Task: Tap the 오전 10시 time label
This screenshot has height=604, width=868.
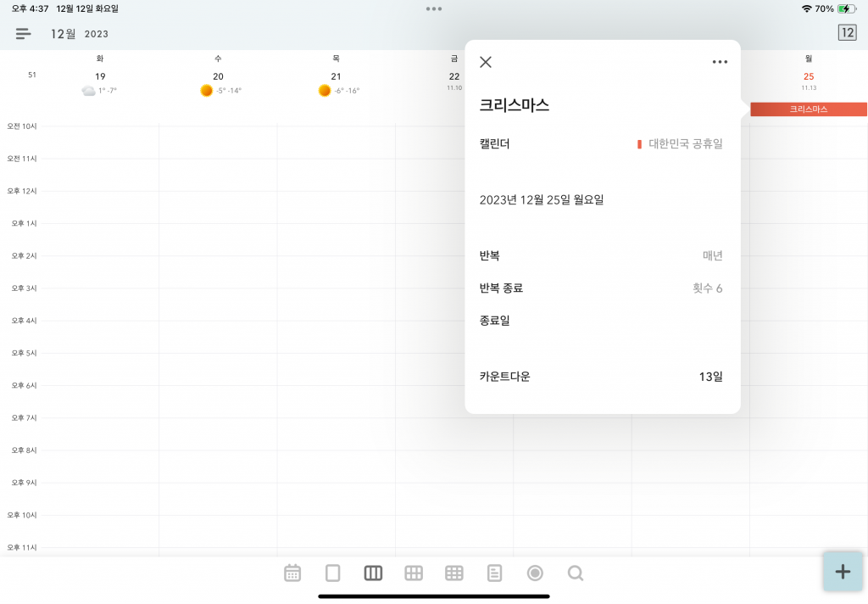Action: point(21,126)
